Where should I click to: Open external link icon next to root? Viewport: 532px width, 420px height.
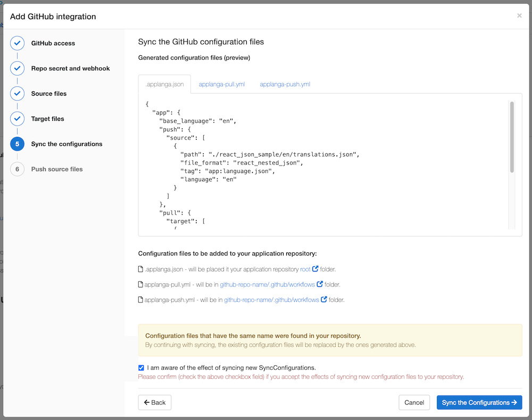tap(315, 269)
